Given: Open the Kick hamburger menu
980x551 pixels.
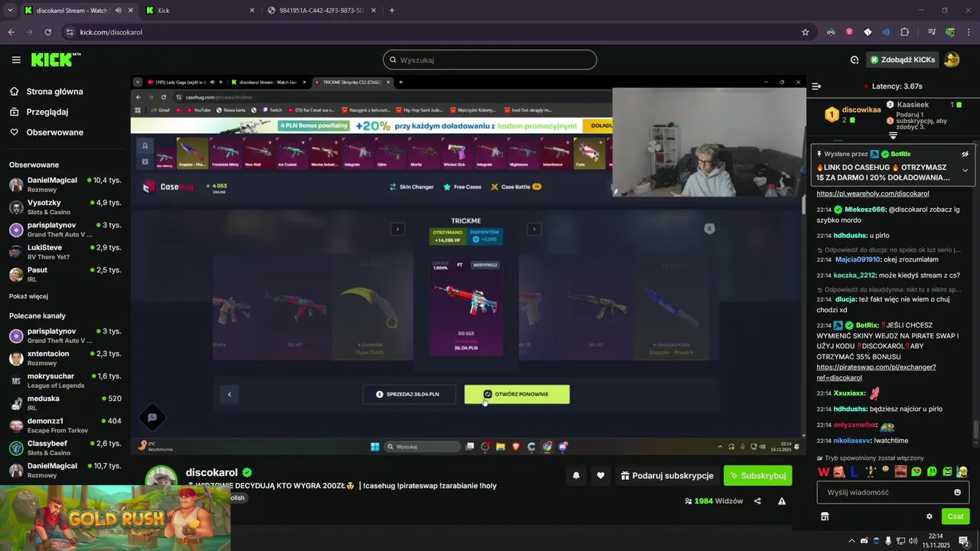Looking at the screenshot, I should click(x=16, y=60).
